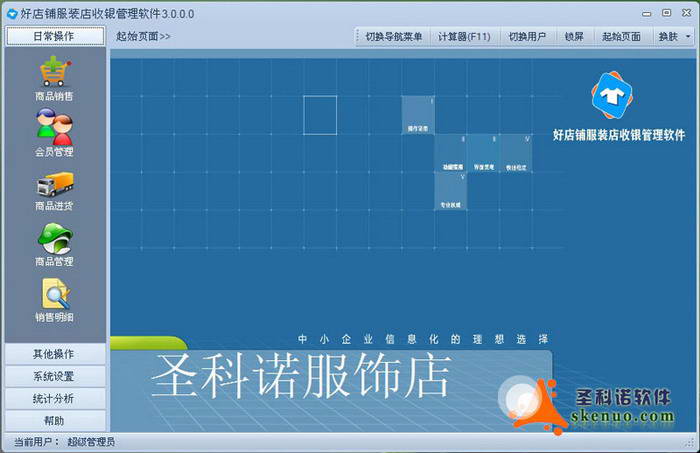This screenshot has width=700, height=453.
Task: Click the 商品进货 truck icon
Action: 54,183
